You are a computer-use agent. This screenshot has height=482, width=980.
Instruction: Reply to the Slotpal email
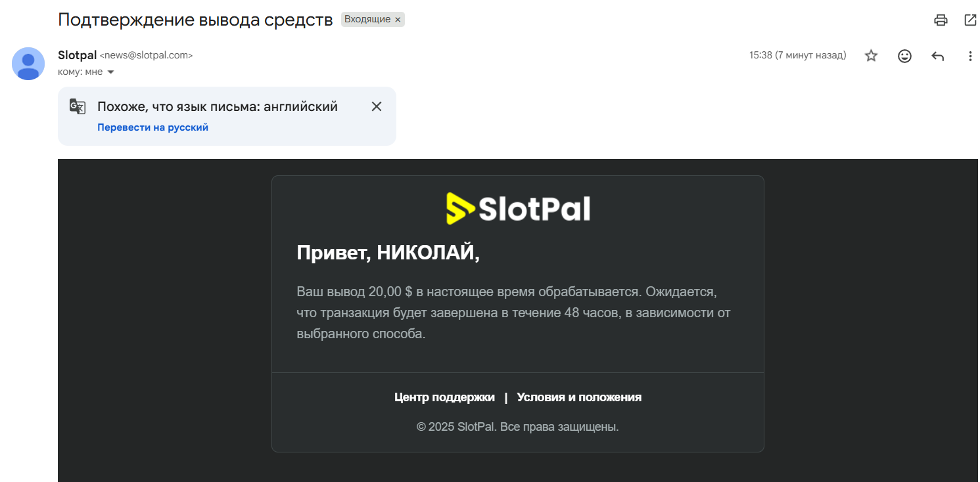point(938,56)
